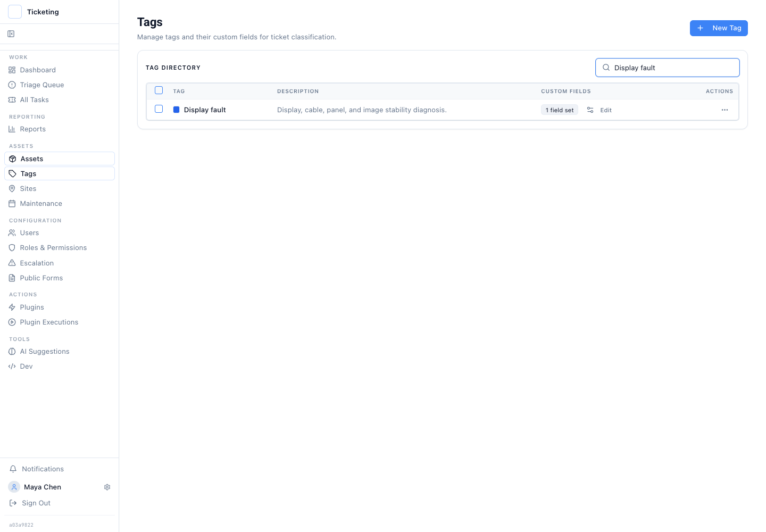This screenshot has width=766, height=532.
Task: Click the Dev code brackets icon
Action: click(x=12, y=367)
